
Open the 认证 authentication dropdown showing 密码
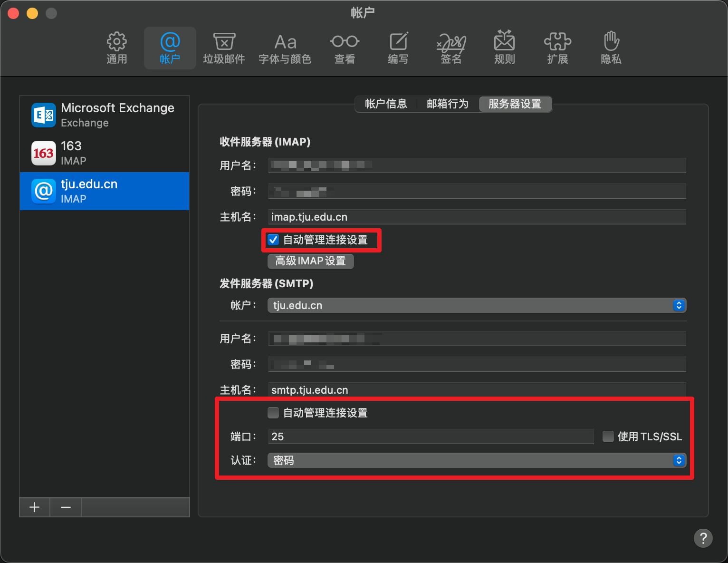477,460
